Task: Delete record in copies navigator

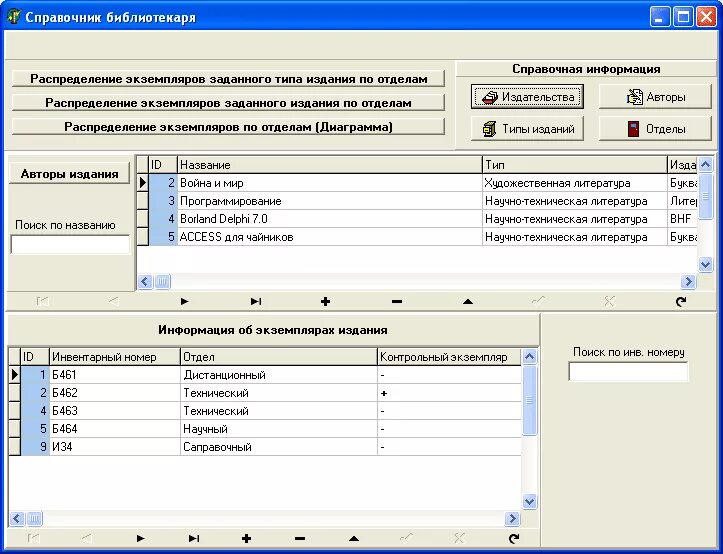Action: click(300, 538)
